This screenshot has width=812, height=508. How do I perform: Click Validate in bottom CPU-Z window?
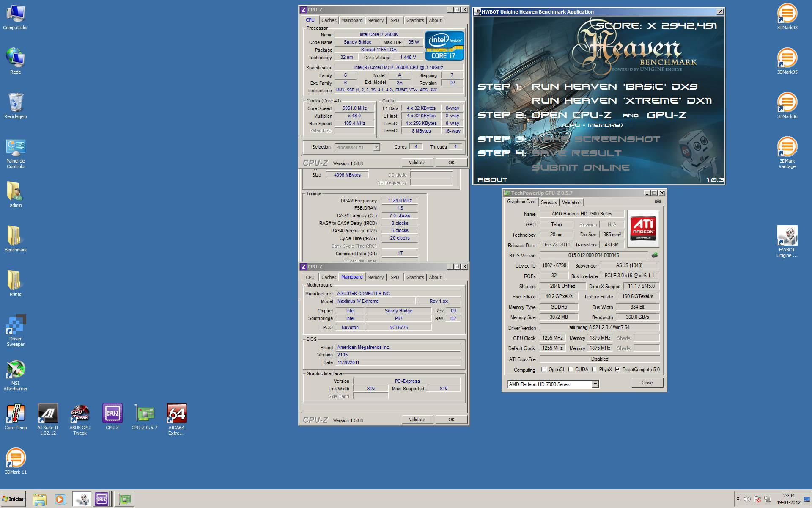(417, 420)
